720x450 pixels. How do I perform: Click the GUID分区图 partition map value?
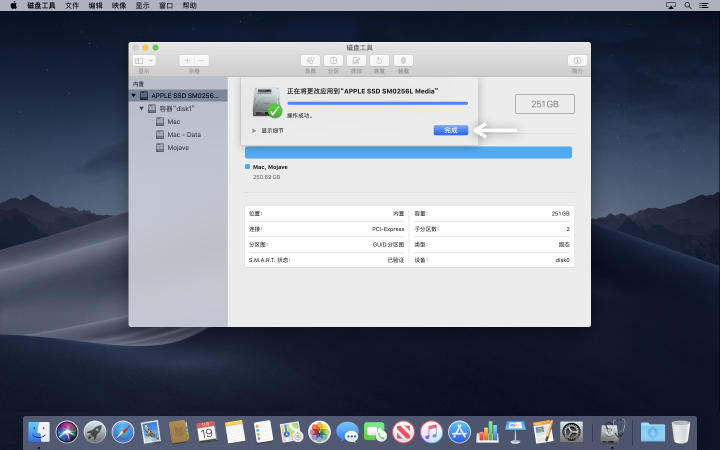pyautogui.click(x=388, y=245)
